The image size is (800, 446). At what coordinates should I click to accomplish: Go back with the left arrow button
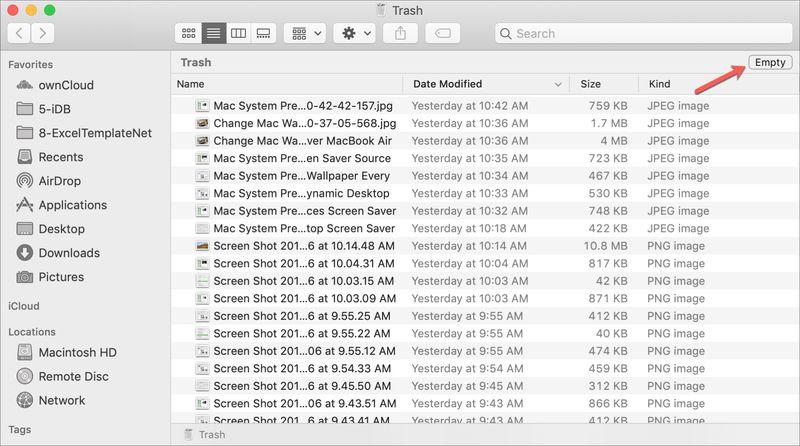tap(19, 34)
